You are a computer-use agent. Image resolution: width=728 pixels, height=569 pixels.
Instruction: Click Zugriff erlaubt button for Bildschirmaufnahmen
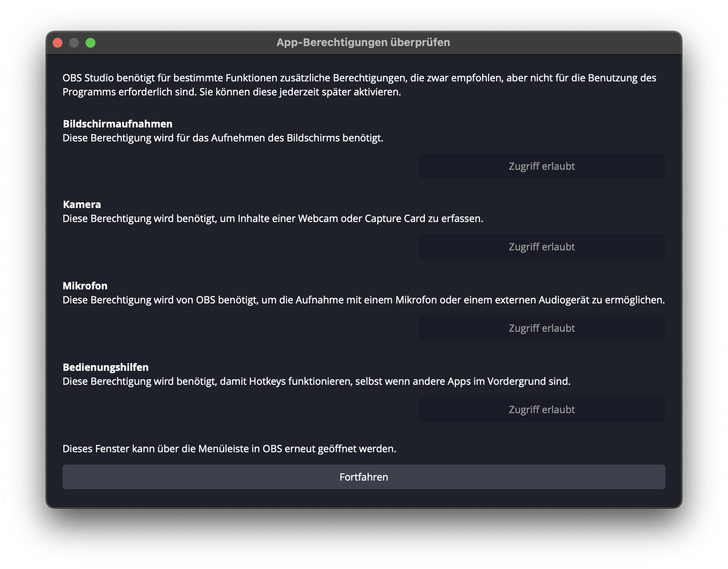(x=542, y=166)
